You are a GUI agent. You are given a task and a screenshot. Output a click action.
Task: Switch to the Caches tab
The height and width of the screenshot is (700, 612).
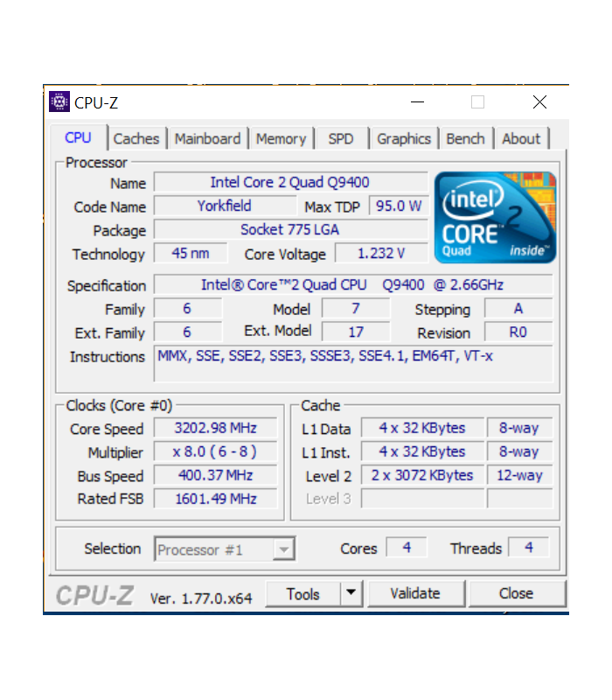click(136, 139)
